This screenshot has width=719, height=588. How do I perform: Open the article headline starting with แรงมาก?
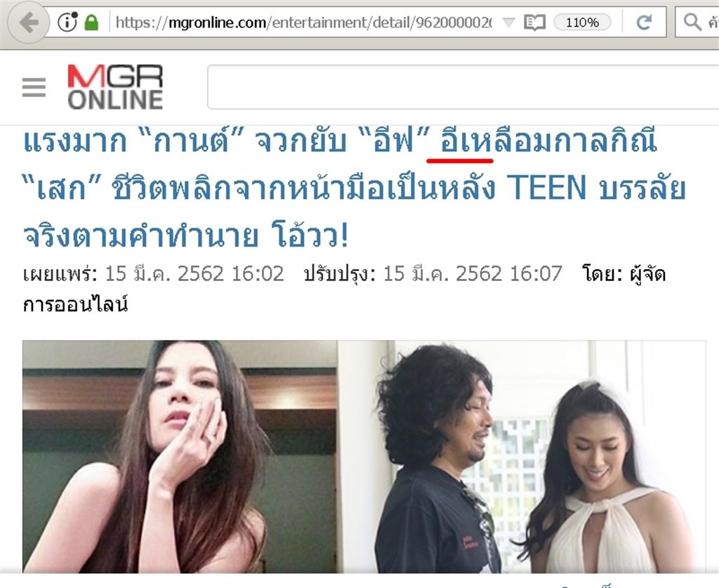pyautogui.click(x=355, y=189)
